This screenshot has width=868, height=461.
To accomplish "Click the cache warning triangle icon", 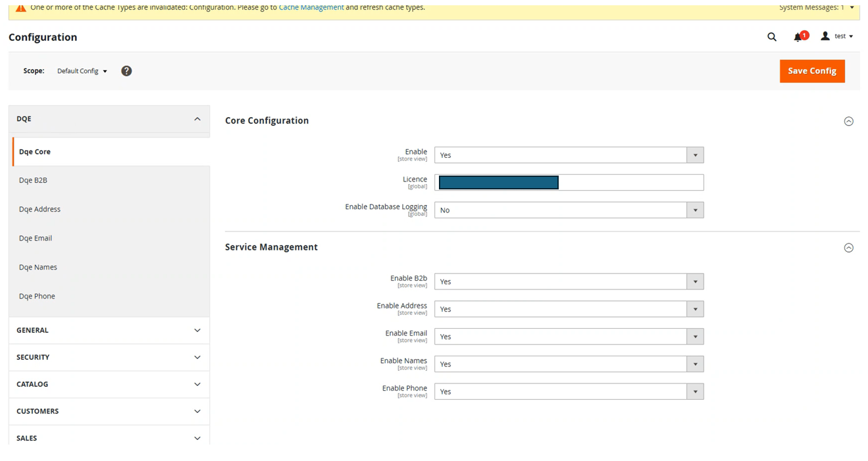I will [x=21, y=8].
